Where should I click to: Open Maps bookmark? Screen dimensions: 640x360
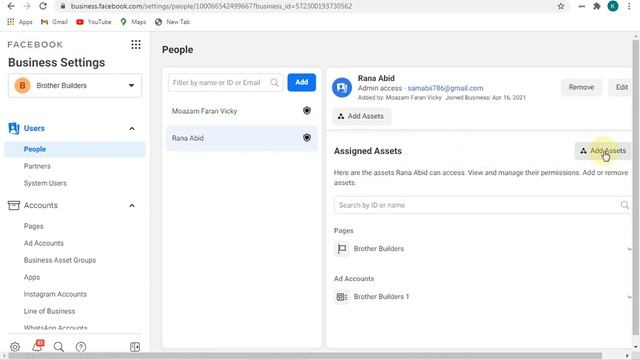pyautogui.click(x=133, y=22)
